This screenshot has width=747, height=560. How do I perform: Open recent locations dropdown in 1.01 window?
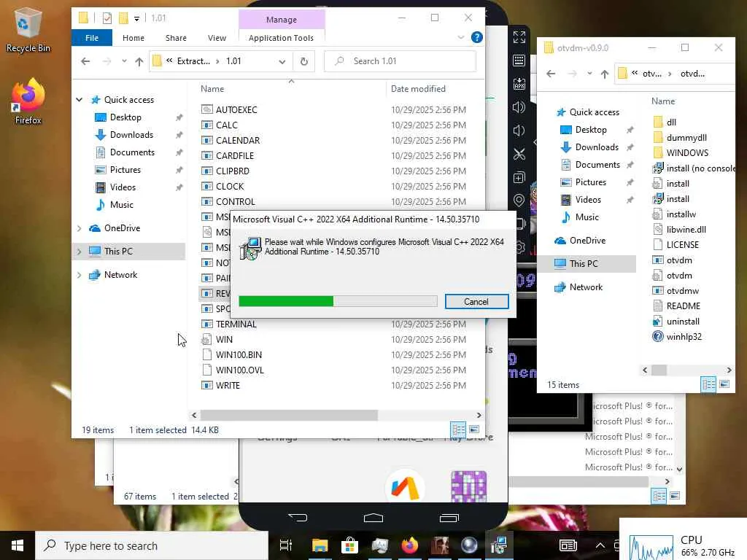(124, 61)
